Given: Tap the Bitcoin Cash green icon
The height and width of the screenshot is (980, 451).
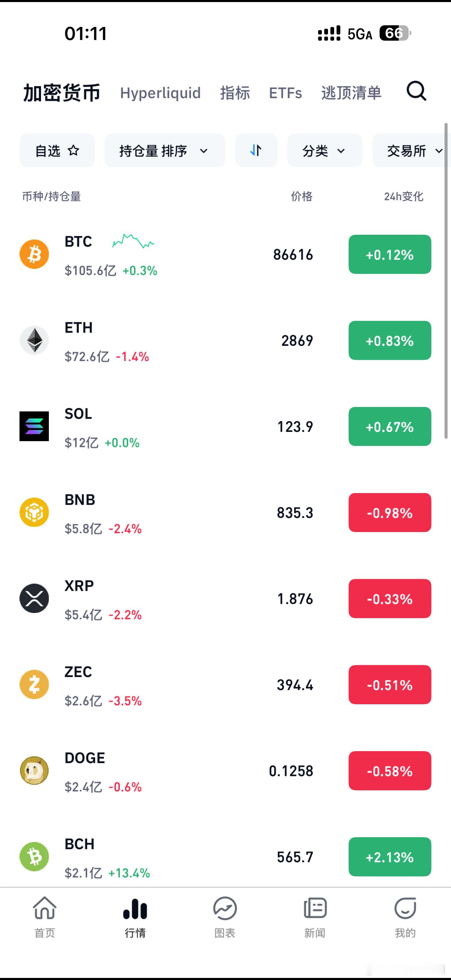Looking at the screenshot, I should point(34,856).
